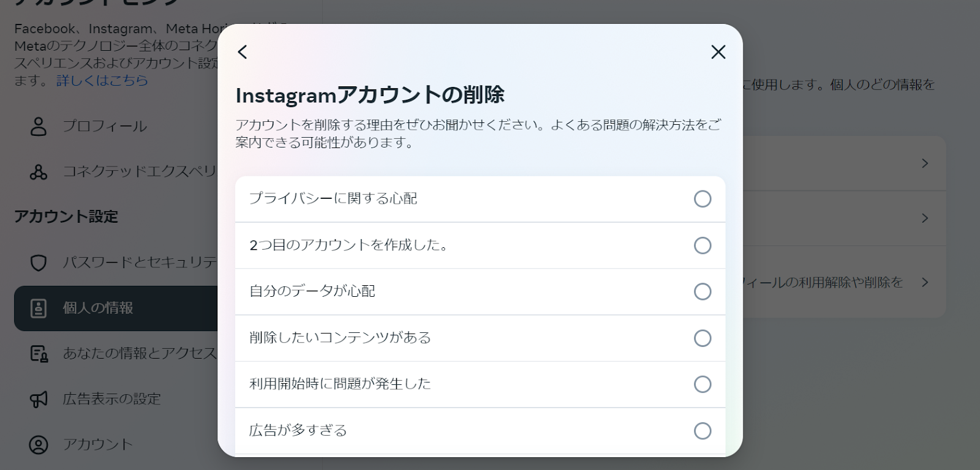
Task: Choose the 自分のデータが心配 radio button
Action: 703,291
